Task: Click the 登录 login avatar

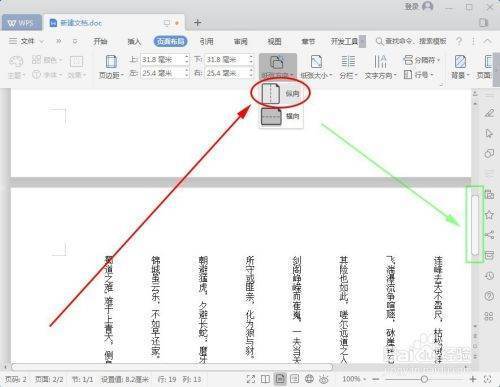Action: 428,7
